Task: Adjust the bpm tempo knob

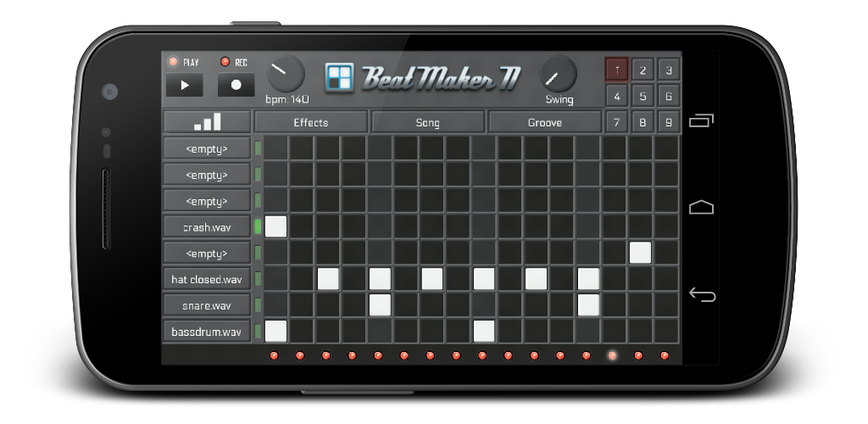Action: (286, 73)
